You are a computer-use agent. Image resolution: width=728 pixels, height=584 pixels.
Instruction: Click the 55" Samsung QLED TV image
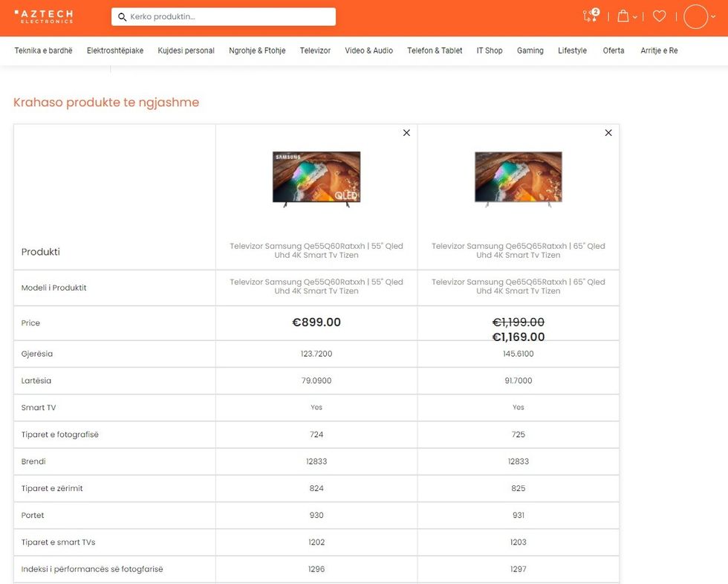316,178
